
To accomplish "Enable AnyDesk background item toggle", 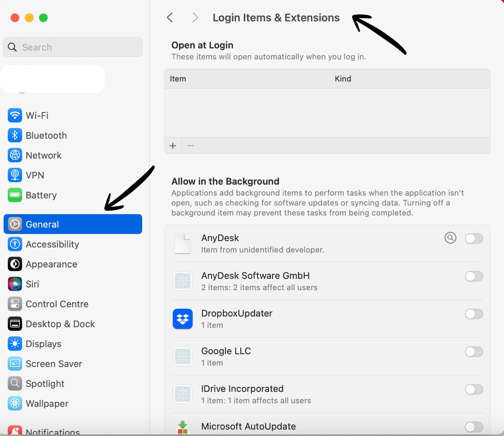I will point(474,239).
